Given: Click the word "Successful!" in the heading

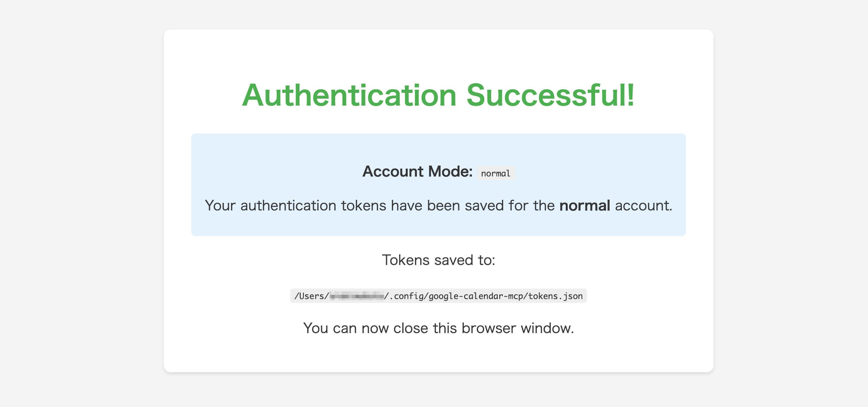Looking at the screenshot, I should click(x=550, y=95).
